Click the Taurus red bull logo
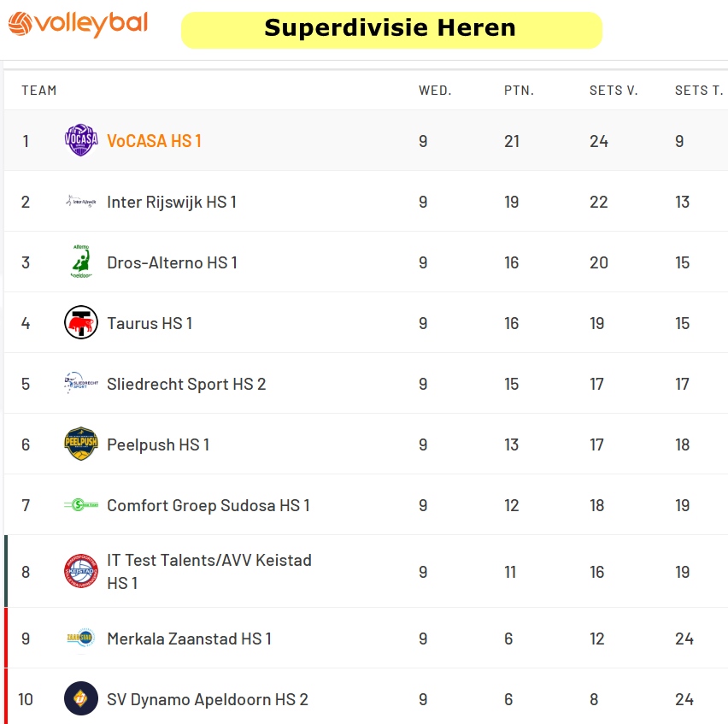Image resolution: width=728 pixels, height=724 pixels. click(x=81, y=323)
